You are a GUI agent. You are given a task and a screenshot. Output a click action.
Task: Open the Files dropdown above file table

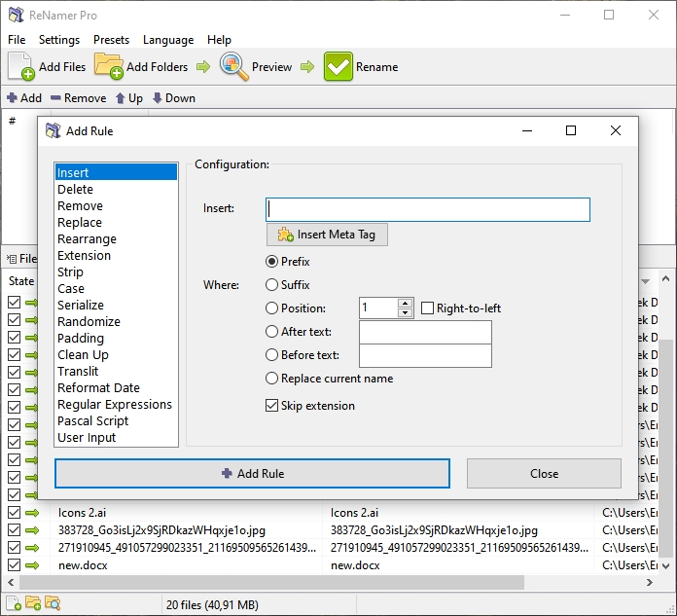click(x=21, y=259)
